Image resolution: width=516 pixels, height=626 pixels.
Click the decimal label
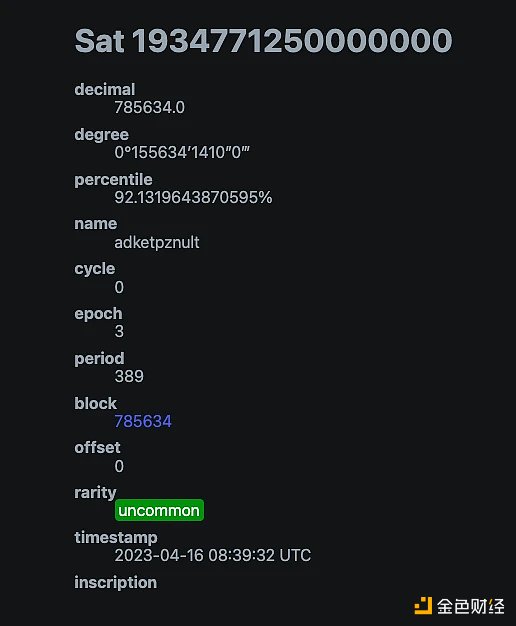point(105,89)
